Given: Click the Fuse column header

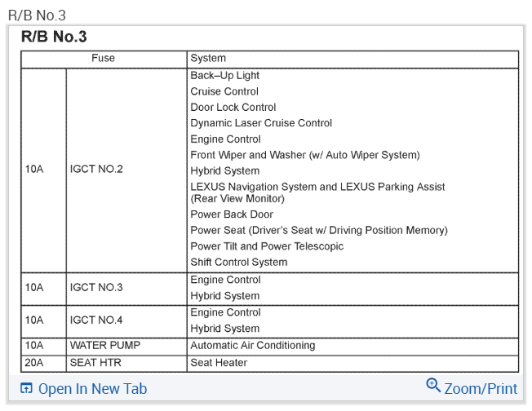Looking at the screenshot, I should pyautogui.click(x=103, y=58).
